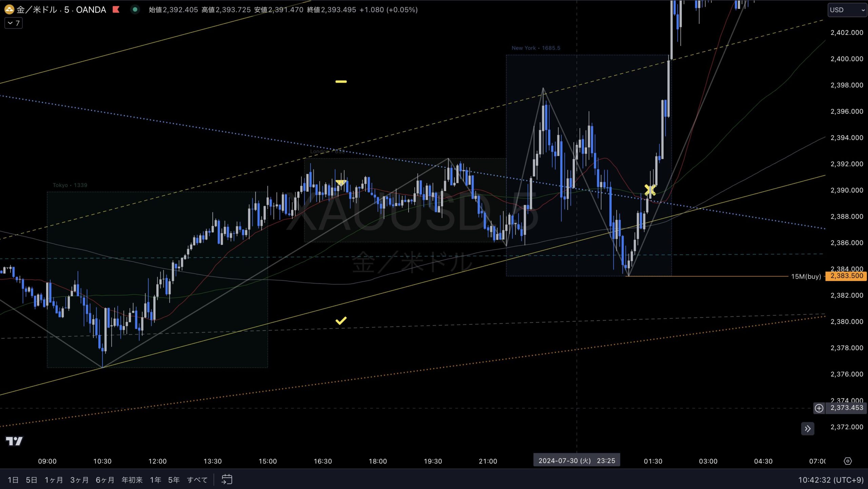The image size is (868, 489).
Task: Click the scroll-to-latest-bar double arrow button
Action: [x=808, y=429]
